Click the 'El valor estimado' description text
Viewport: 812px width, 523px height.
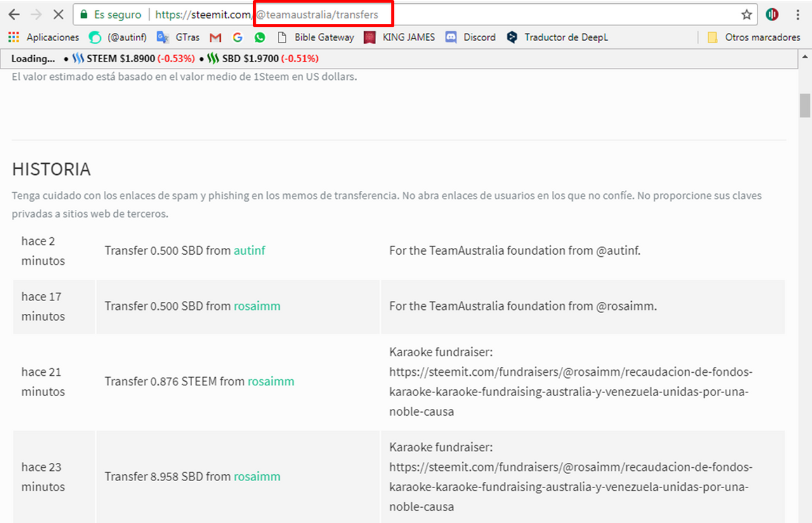(x=185, y=77)
